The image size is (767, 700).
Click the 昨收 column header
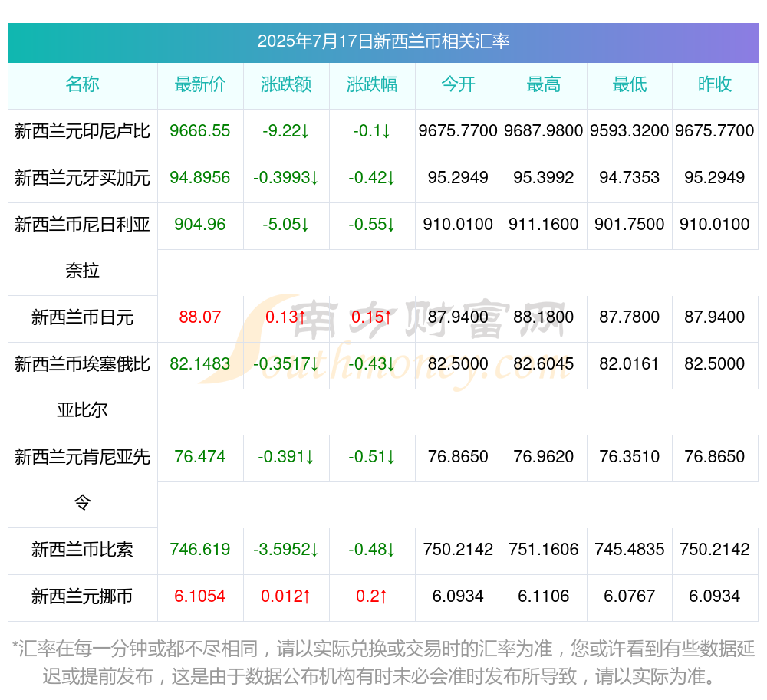tap(715, 84)
